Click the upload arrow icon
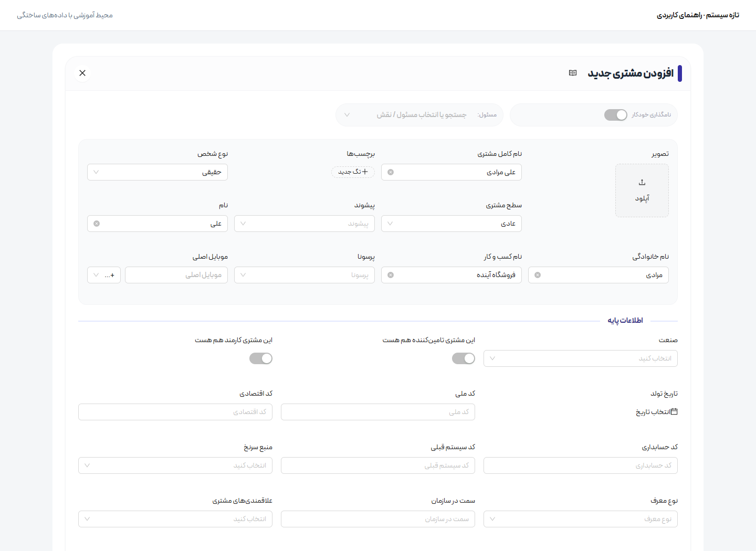This screenshot has height=551, width=756. (642, 182)
